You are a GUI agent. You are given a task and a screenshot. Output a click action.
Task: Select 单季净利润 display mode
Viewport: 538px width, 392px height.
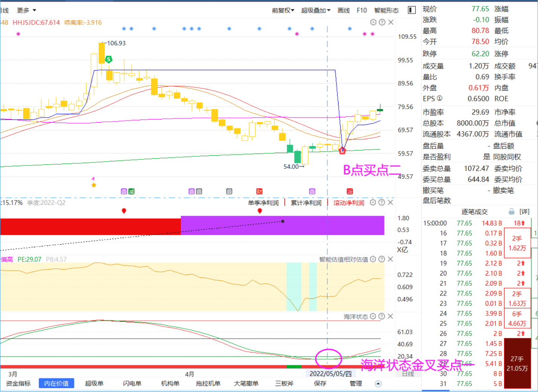263,203
